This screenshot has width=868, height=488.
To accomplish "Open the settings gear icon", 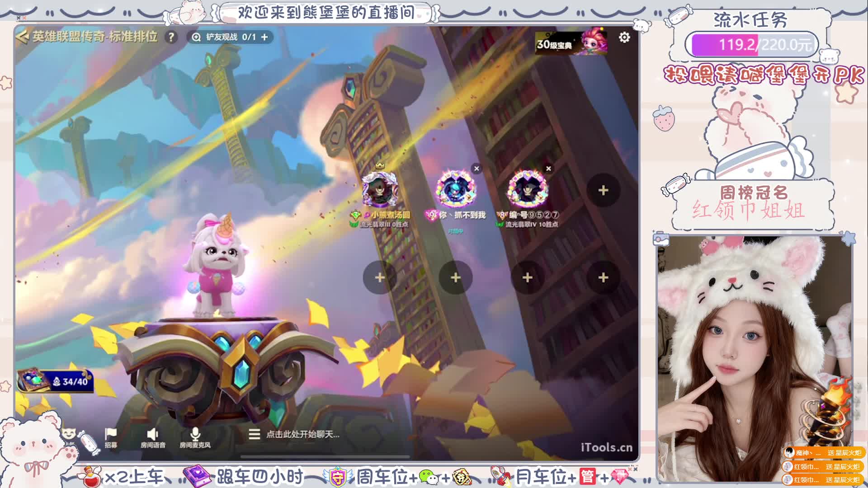I will coord(624,37).
